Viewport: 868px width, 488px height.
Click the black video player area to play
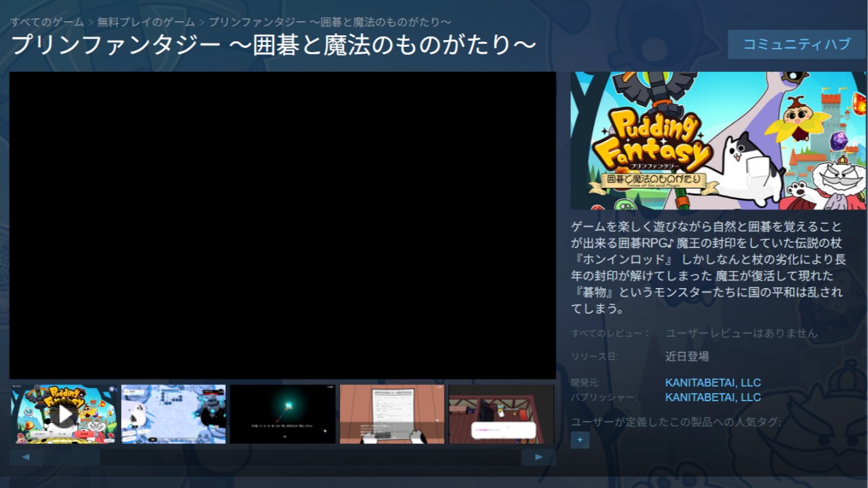(281, 224)
